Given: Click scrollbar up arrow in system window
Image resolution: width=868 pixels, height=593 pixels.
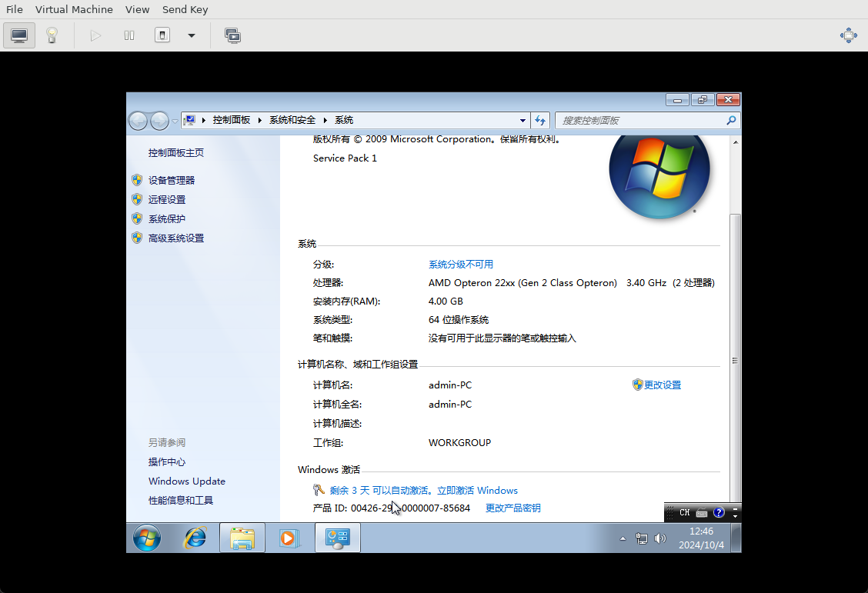Looking at the screenshot, I should click(735, 142).
